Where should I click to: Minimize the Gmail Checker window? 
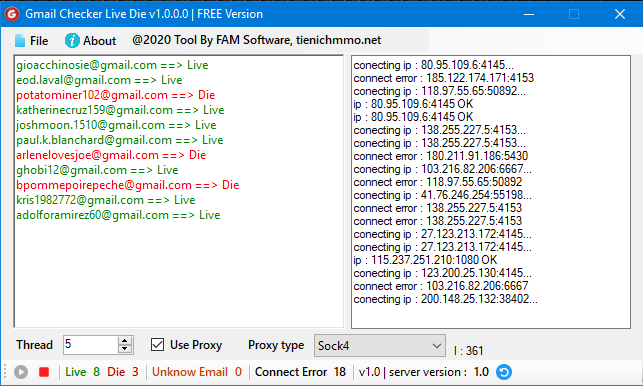coord(529,14)
